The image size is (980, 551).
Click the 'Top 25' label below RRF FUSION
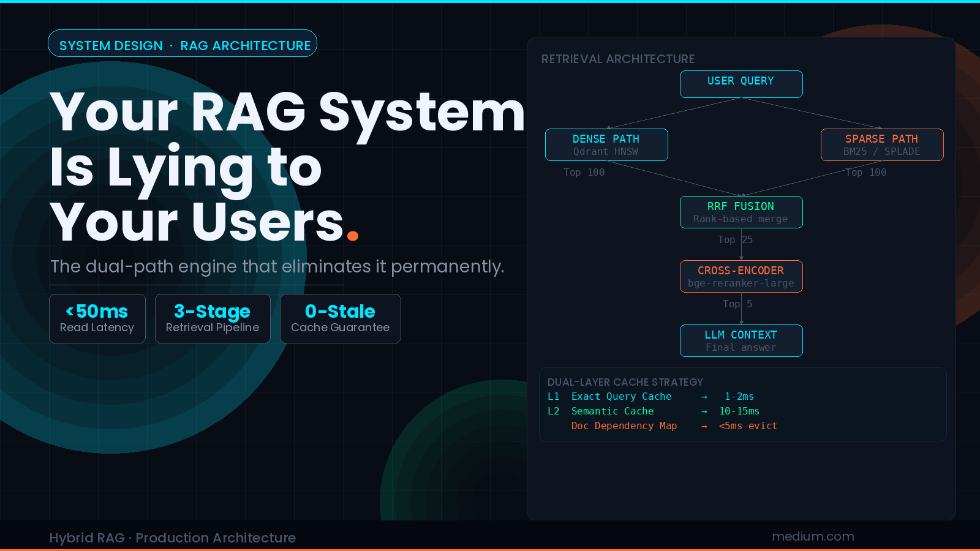pyautogui.click(x=736, y=240)
